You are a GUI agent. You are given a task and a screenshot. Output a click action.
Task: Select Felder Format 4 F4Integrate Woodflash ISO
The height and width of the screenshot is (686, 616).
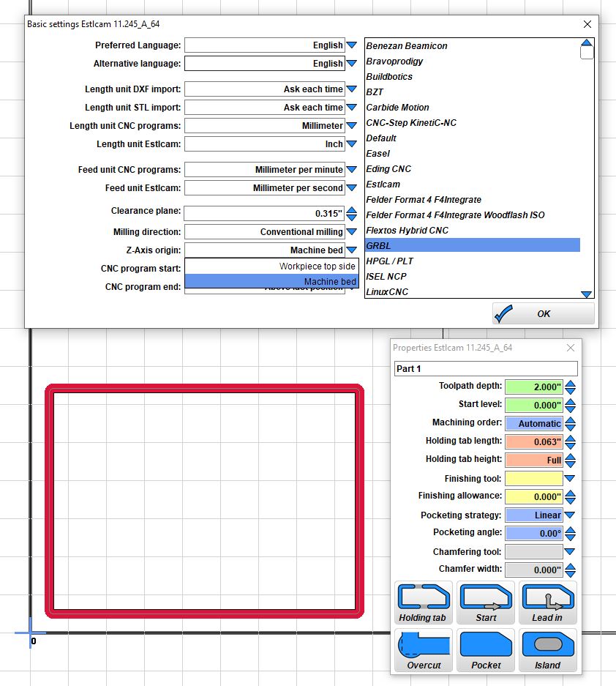(x=473, y=215)
